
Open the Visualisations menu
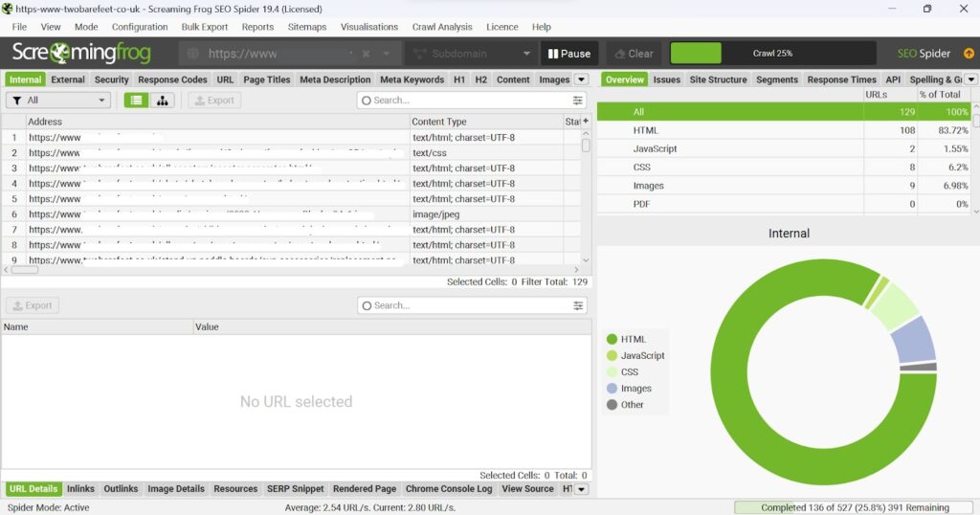368,27
